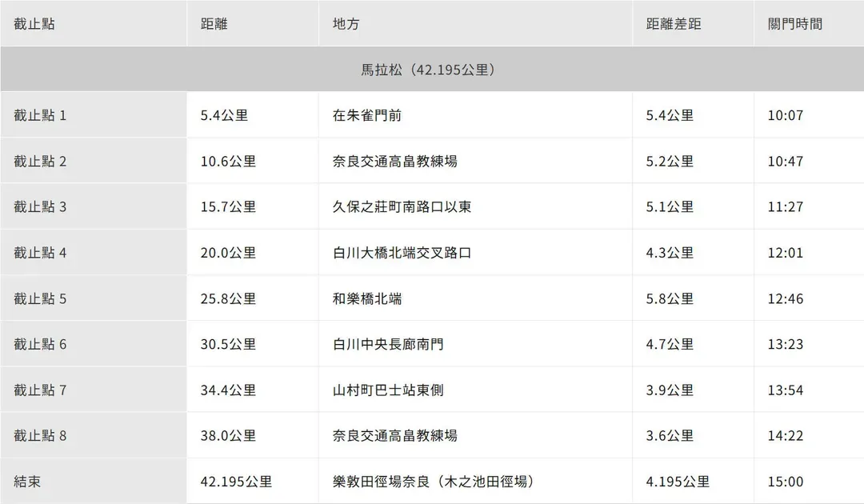This screenshot has height=504, width=864.
Task: Click 奈良交通高畠教練場 in 截止點 2 row
Action: click(394, 161)
